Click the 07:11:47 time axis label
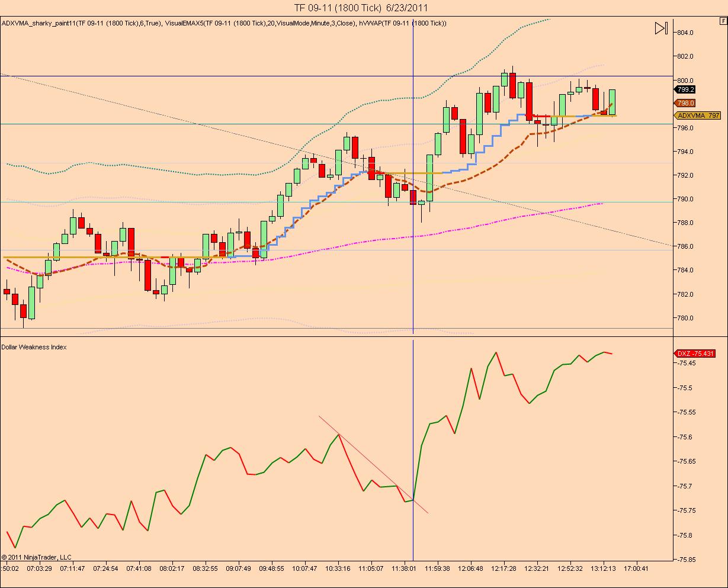The height and width of the screenshot is (588, 728). point(72,568)
